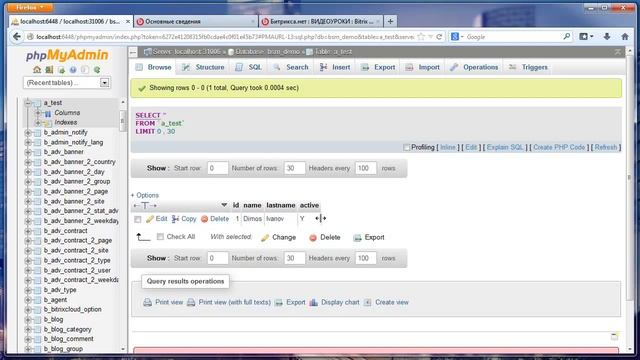This screenshot has height=360, width=640.
Task: Collapse the navigation panel arrow icon
Action: (133, 52)
